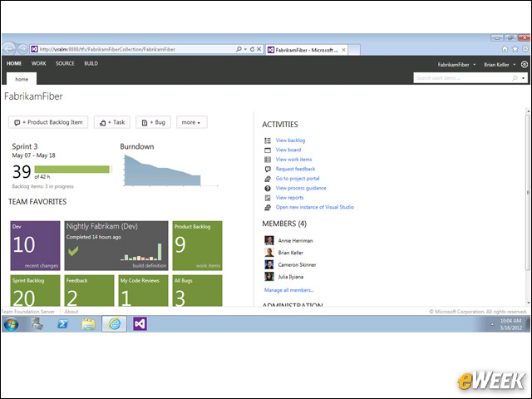
Task: Open Nightly Fabrikam (Dev) build tile
Action: (x=116, y=246)
